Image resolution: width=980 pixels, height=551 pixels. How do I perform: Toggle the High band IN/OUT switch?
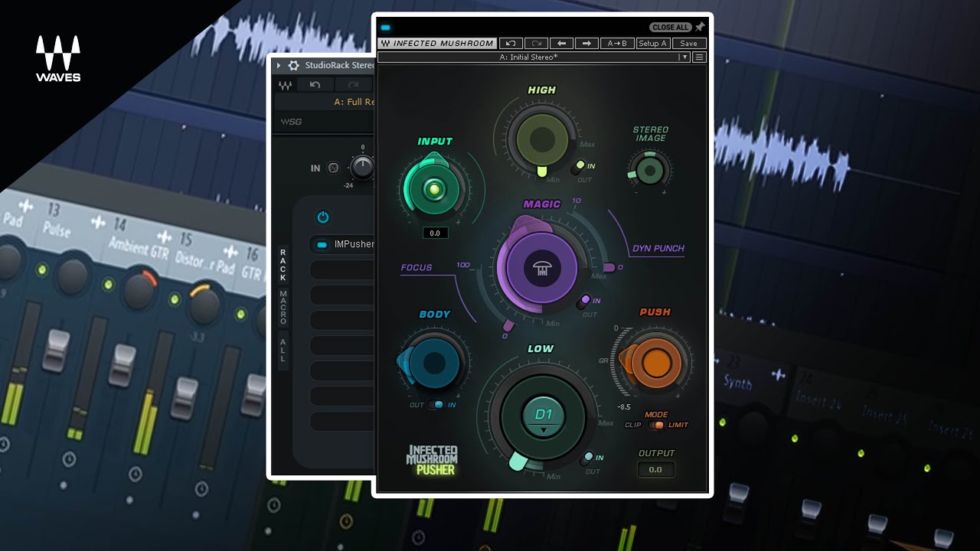click(x=578, y=167)
